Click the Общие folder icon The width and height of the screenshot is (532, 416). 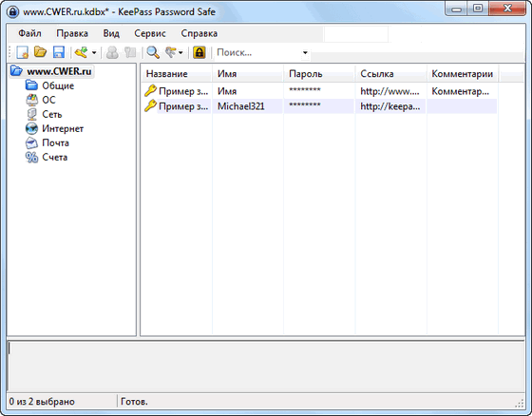click(31, 85)
